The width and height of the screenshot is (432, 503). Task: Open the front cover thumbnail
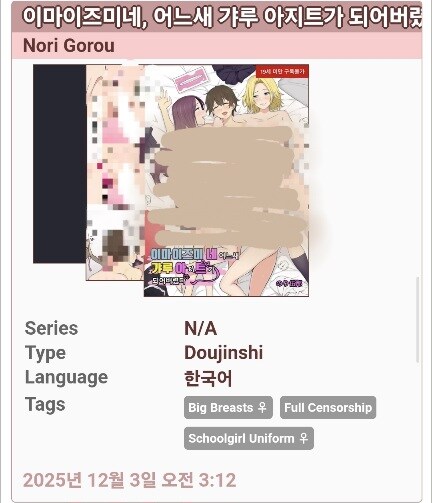click(227, 180)
